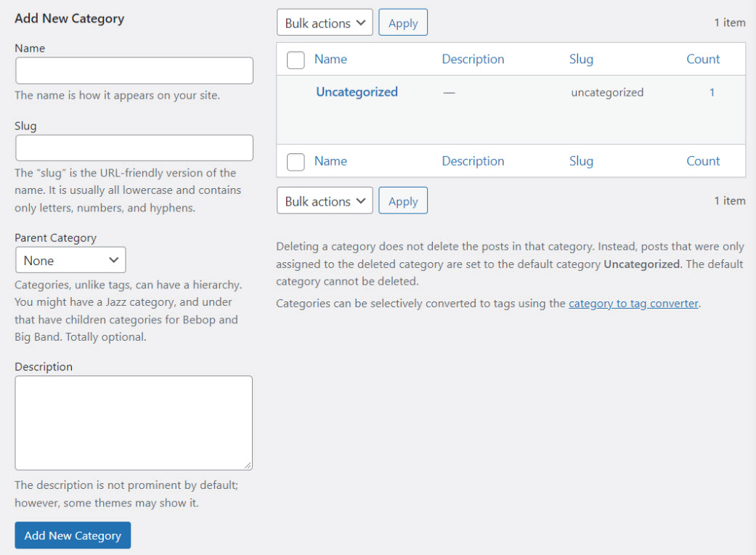Focus the Description text area

[x=134, y=421]
